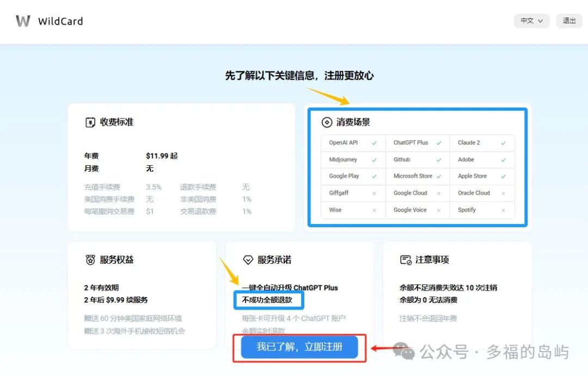Click the 不成功全额退款 refund text

click(x=267, y=300)
